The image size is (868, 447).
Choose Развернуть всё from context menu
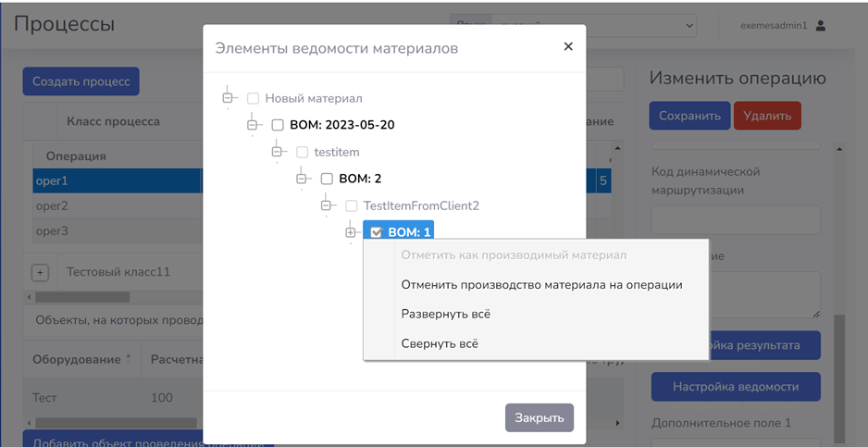point(445,315)
